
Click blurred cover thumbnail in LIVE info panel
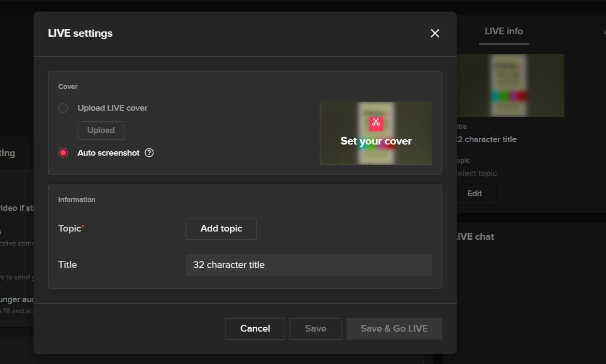pyautogui.click(x=510, y=86)
